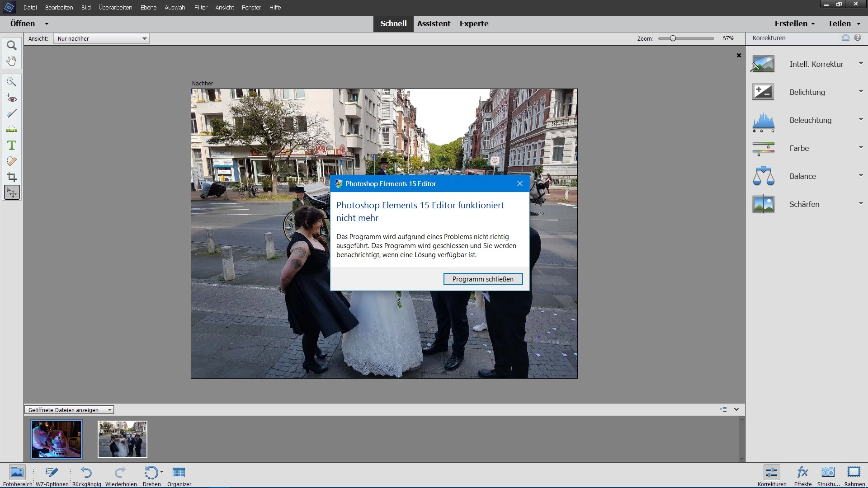This screenshot has height=488, width=868.
Task: Open the Effekte fx panel
Action: pos(802,473)
